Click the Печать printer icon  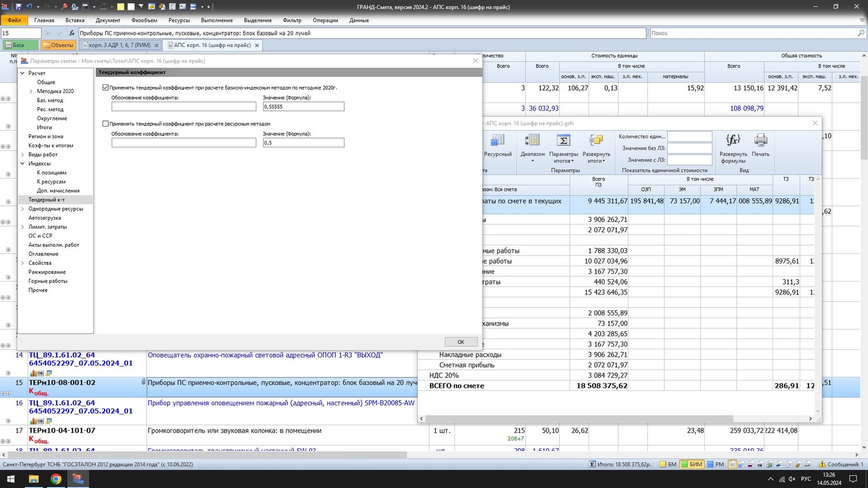pyautogui.click(x=760, y=141)
